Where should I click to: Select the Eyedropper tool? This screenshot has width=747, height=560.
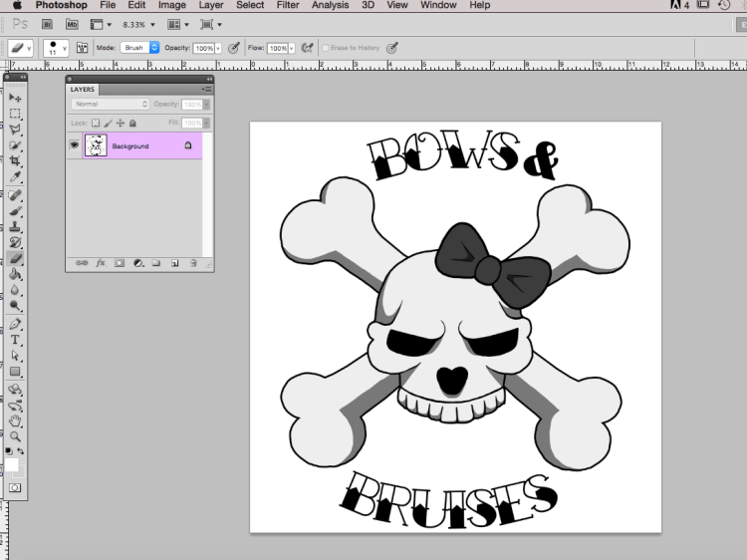pos(16,177)
